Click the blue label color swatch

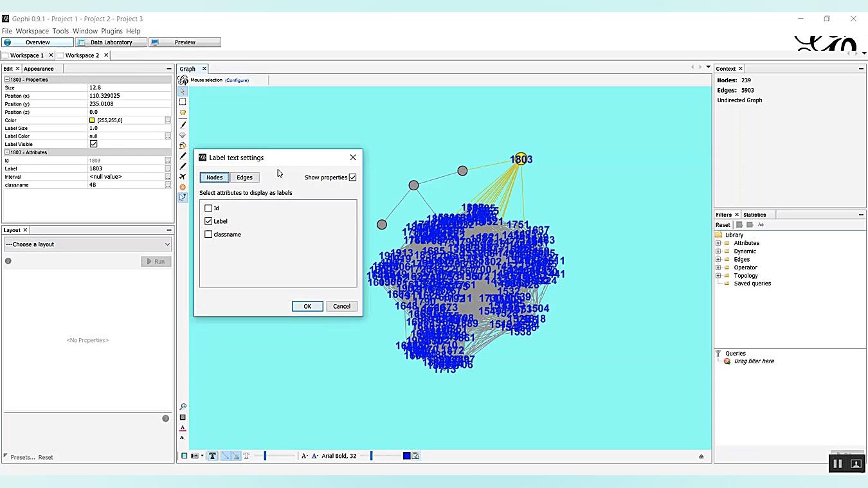click(406, 456)
